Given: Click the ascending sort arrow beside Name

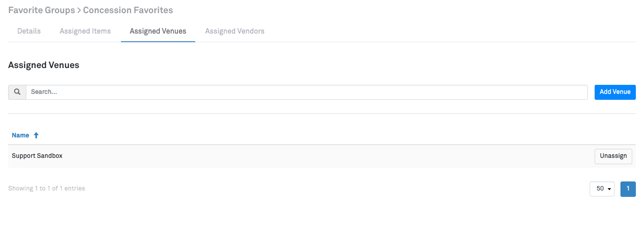Looking at the screenshot, I should 36,135.
